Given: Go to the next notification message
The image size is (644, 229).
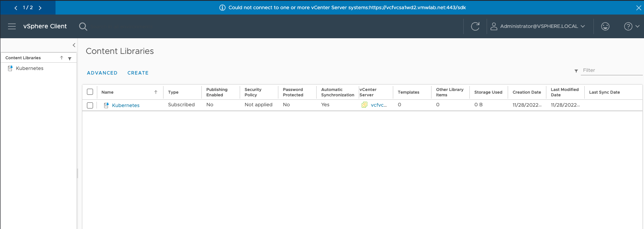Looking at the screenshot, I should coord(40,8).
